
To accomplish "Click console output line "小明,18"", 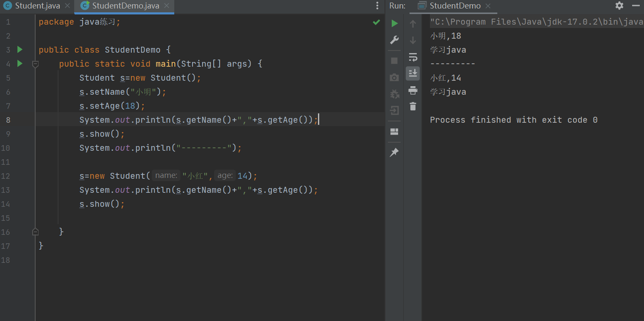I will pos(446,36).
